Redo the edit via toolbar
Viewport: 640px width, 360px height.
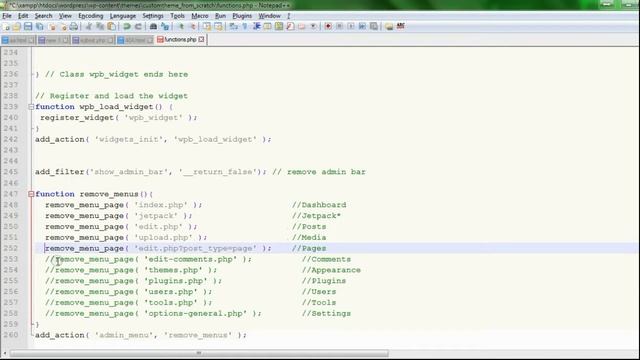138,27
